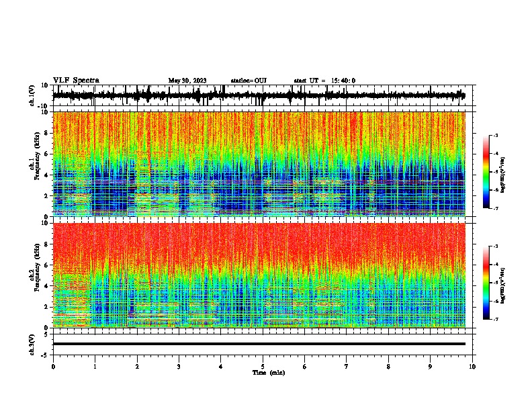Click the ch.2 spectrogram color scale bar
The width and height of the screenshot is (532, 411).
(x=486, y=283)
